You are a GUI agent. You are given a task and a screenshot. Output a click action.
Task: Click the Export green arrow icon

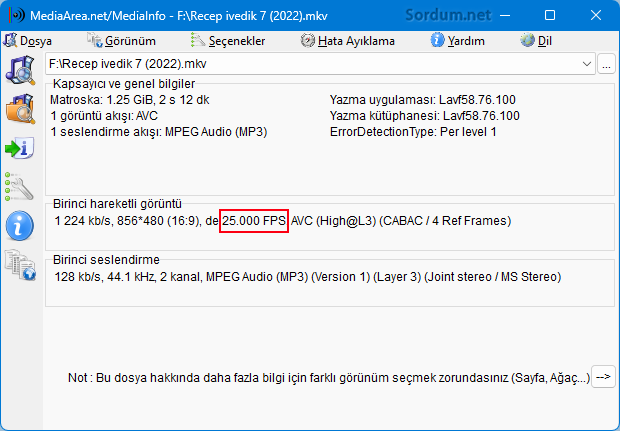pos(20,148)
